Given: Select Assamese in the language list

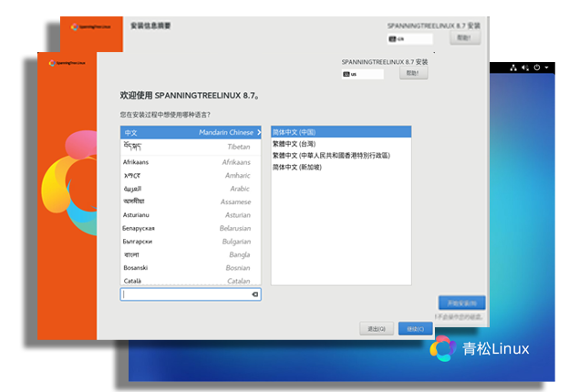Looking at the screenshot, I should [191, 201].
